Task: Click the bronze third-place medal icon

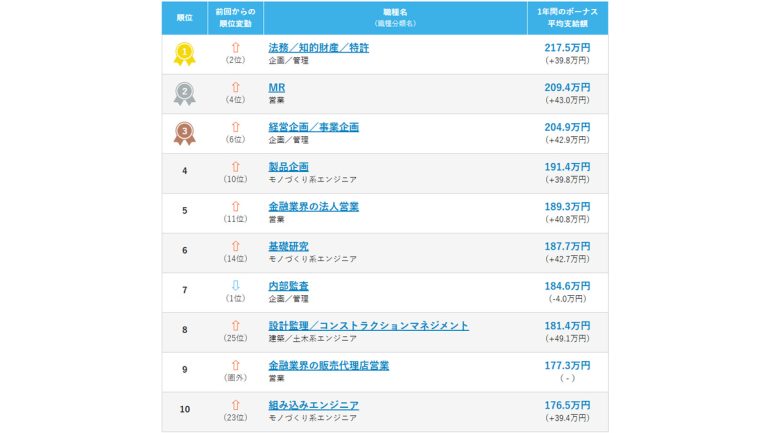Action: click(184, 133)
